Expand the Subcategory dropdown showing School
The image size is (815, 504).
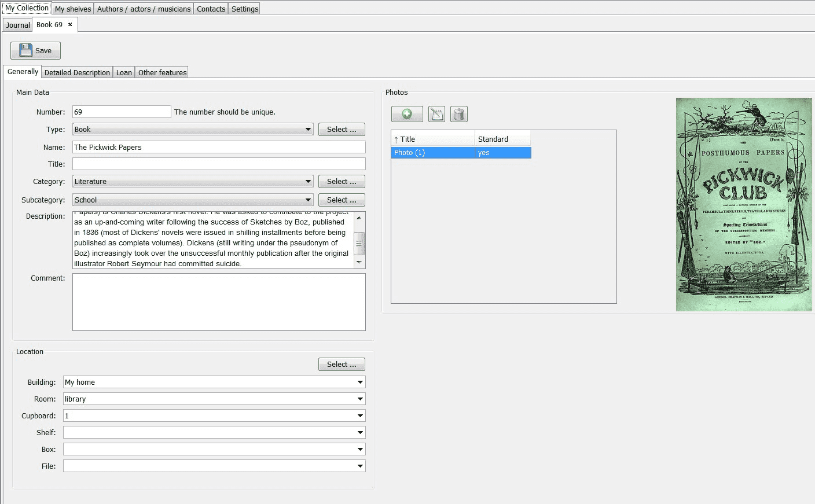pos(308,200)
